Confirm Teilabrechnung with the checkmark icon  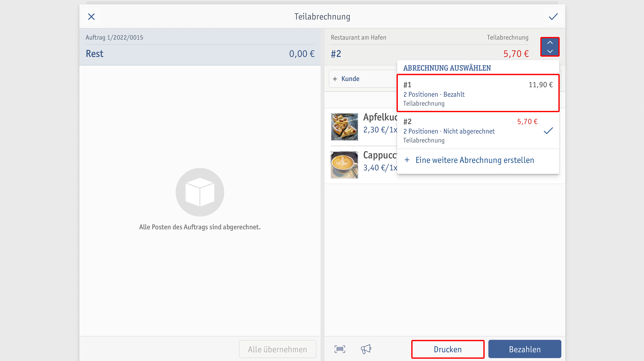pyautogui.click(x=553, y=17)
